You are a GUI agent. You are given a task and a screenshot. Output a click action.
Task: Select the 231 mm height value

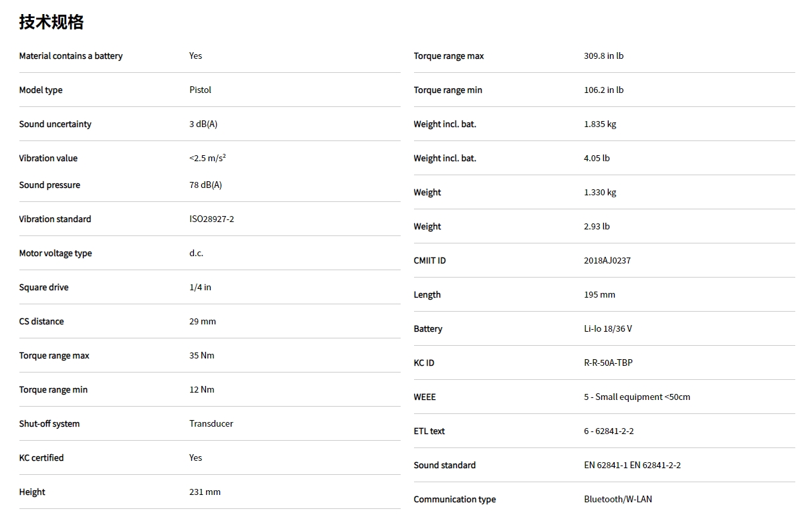point(205,492)
